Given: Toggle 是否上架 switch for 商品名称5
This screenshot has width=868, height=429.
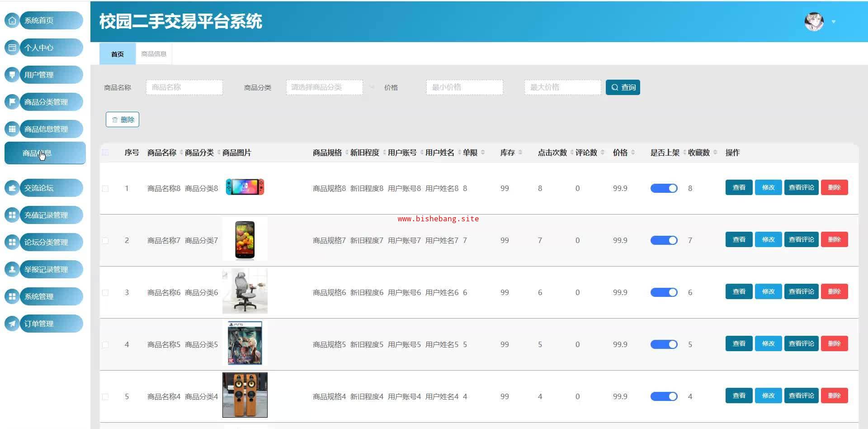Looking at the screenshot, I should [664, 344].
